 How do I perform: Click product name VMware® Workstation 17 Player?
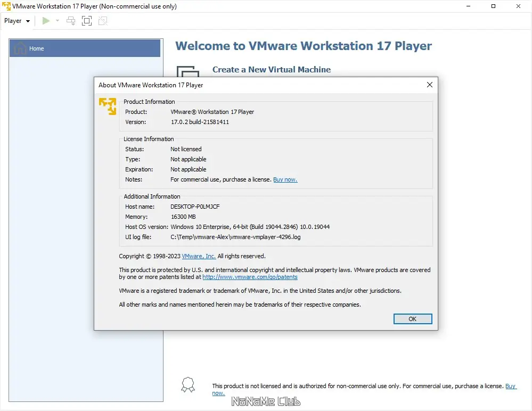tap(212, 112)
